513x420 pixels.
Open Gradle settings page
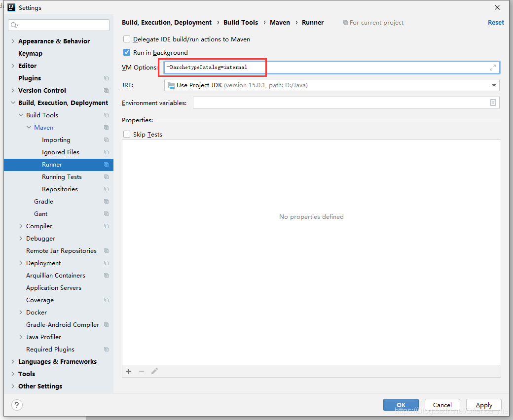[43, 201]
